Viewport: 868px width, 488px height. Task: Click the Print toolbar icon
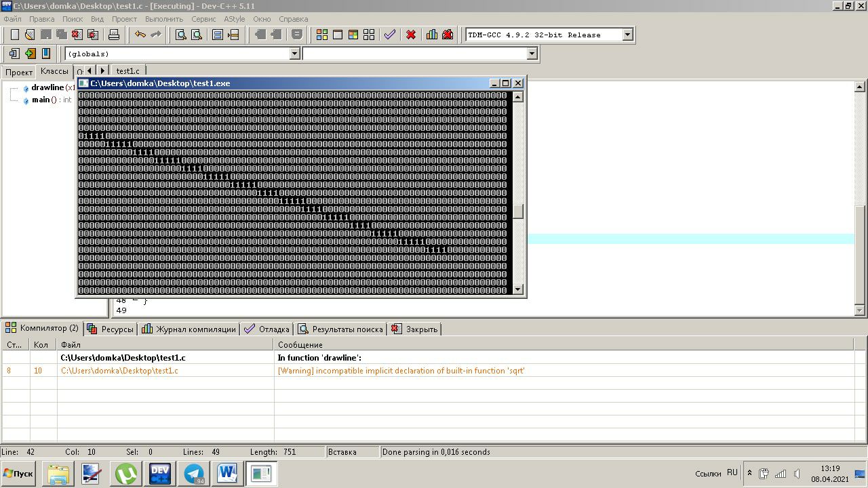coord(114,35)
